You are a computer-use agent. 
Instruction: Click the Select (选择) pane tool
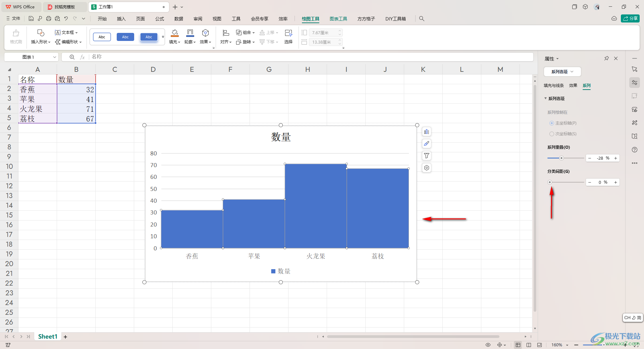288,37
